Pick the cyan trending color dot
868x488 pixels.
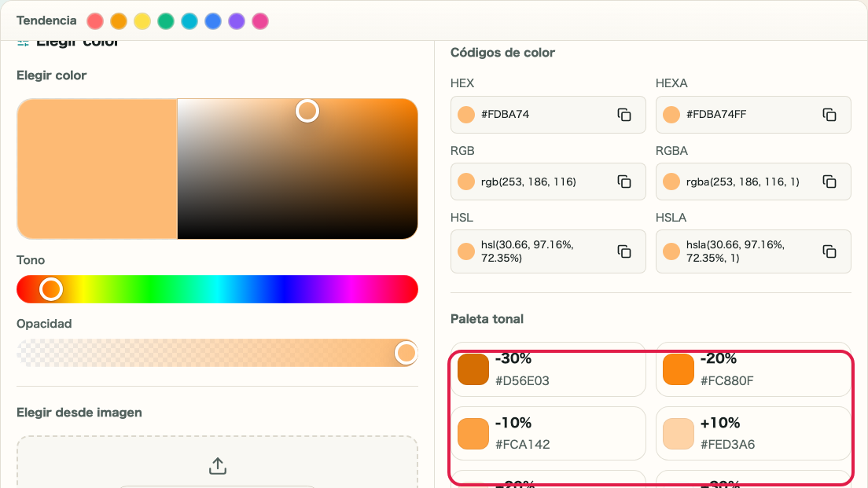pos(189,21)
